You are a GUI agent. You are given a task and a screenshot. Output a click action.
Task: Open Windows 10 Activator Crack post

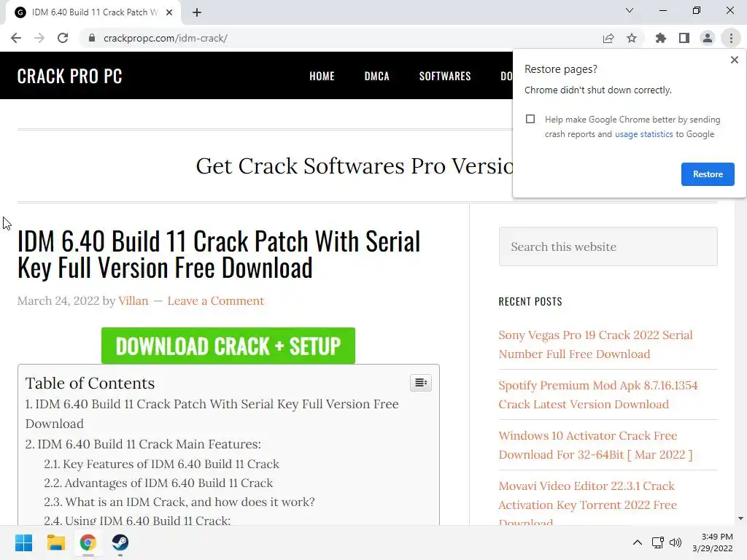tap(595, 446)
